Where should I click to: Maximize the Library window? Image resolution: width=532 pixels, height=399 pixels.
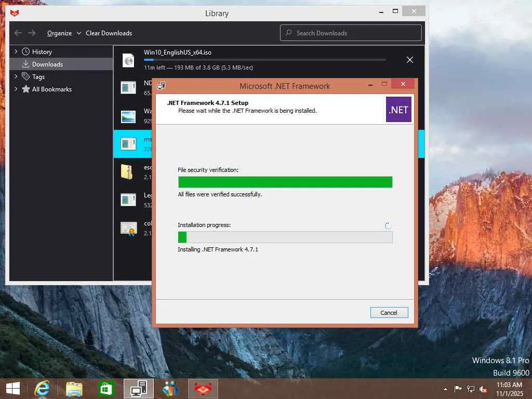click(x=395, y=11)
